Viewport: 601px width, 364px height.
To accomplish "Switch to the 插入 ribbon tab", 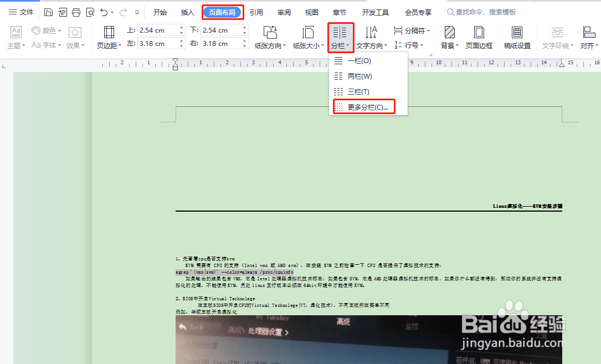I will (x=187, y=11).
